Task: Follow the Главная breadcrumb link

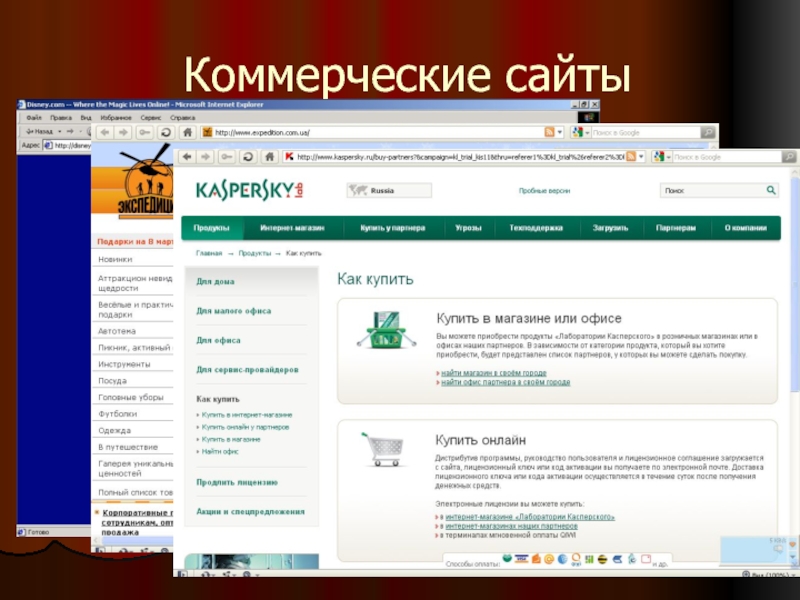Action: tap(209, 253)
